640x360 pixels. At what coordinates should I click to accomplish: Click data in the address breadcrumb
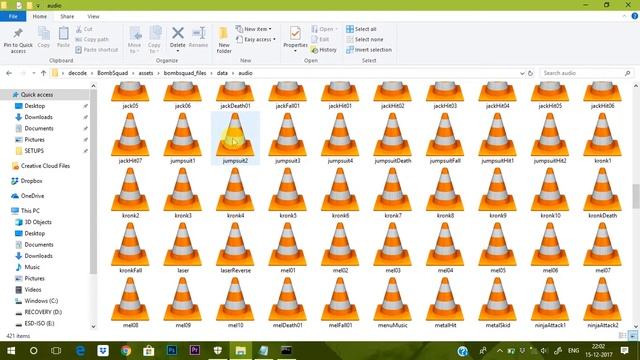click(222, 73)
